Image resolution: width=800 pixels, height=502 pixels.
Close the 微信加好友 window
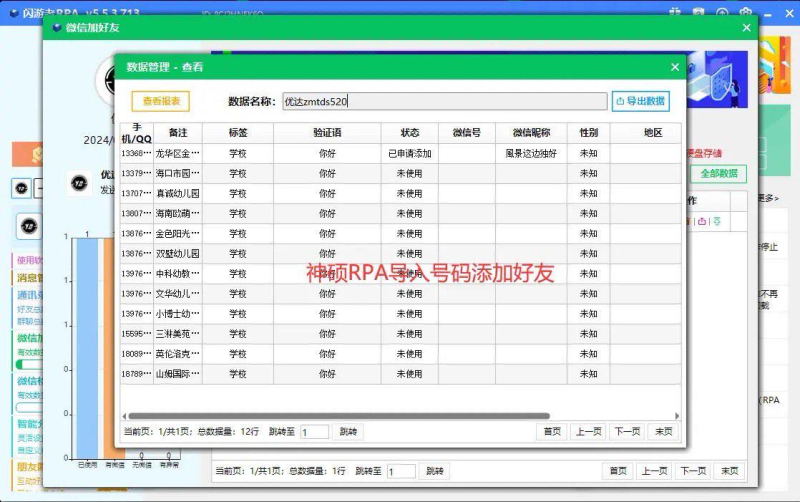coord(746,28)
